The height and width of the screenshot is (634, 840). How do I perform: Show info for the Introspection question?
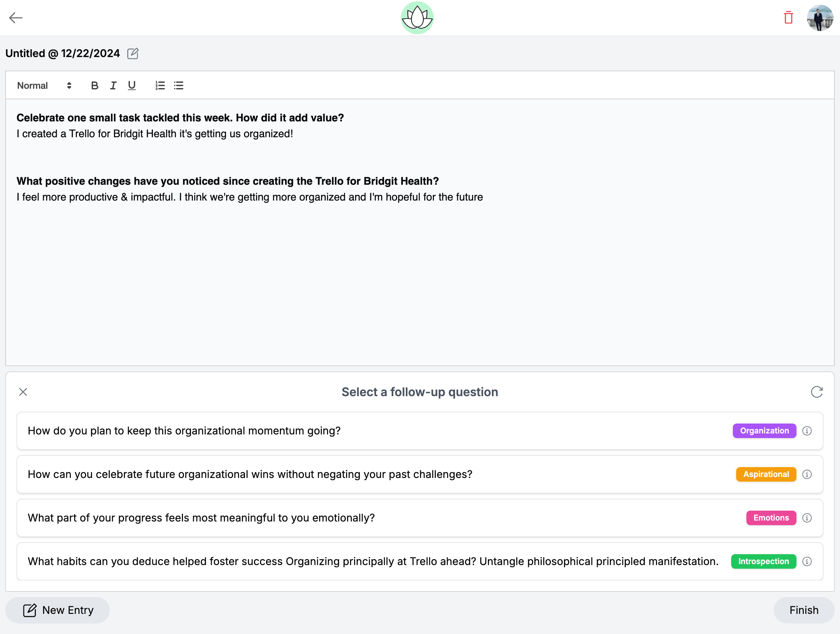807,561
